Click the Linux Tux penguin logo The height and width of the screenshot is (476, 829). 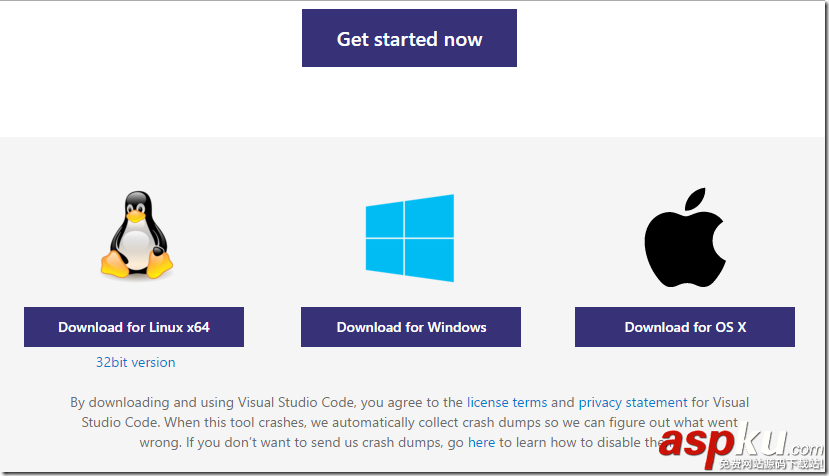pyautogui.click(x=136, y=237)
